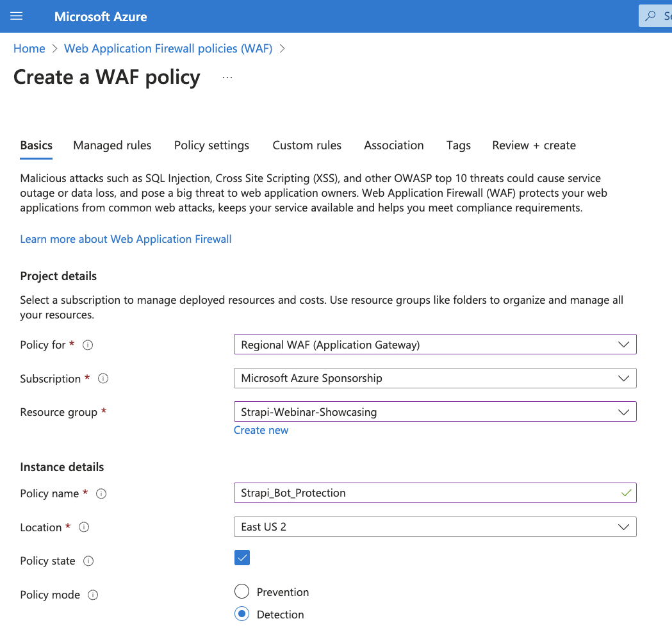View info tooltip next to Policy for
This screenshot has width=672, height=637.
coord(87,345)
